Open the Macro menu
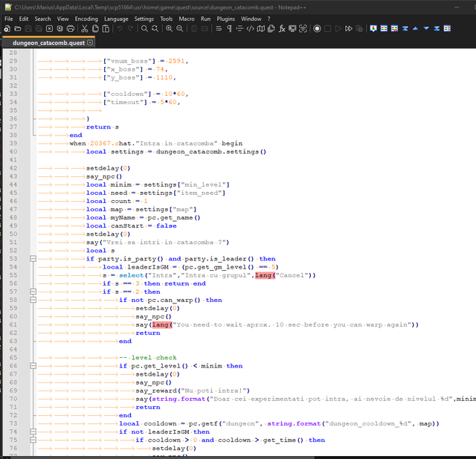Screen dimensions: 476x459 coord(187,19)
